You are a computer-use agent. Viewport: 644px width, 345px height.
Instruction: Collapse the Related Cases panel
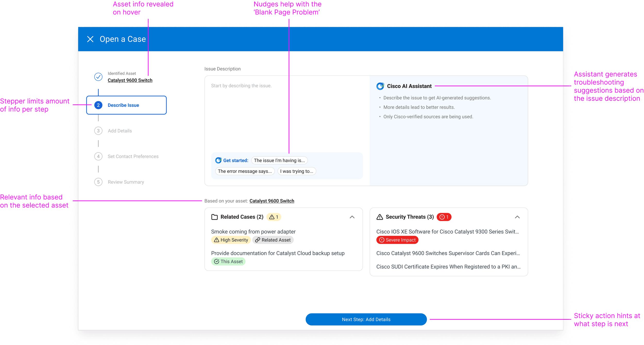point(352,217)
